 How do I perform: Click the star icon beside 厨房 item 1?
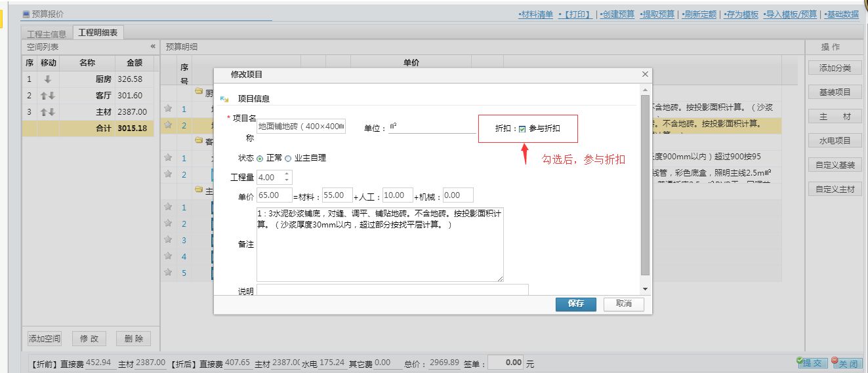tap(168, 108)
